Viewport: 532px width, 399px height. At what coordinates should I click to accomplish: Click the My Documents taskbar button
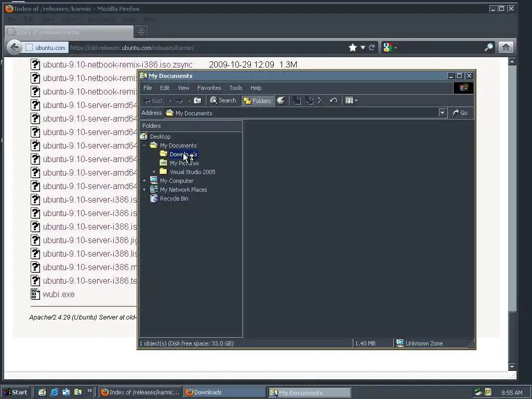pyautogui.click(x=310, y=393)
